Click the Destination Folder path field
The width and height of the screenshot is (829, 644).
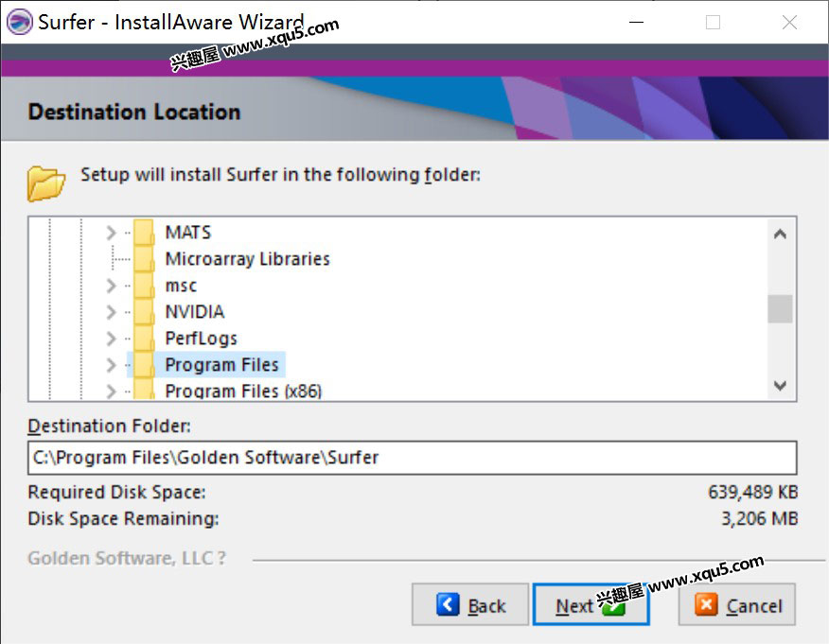point(412,458)
